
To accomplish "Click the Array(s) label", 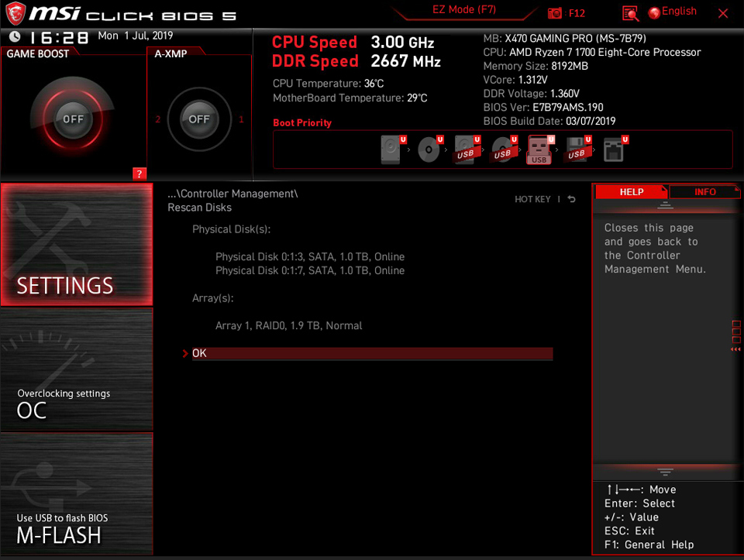I will point(212,297).
